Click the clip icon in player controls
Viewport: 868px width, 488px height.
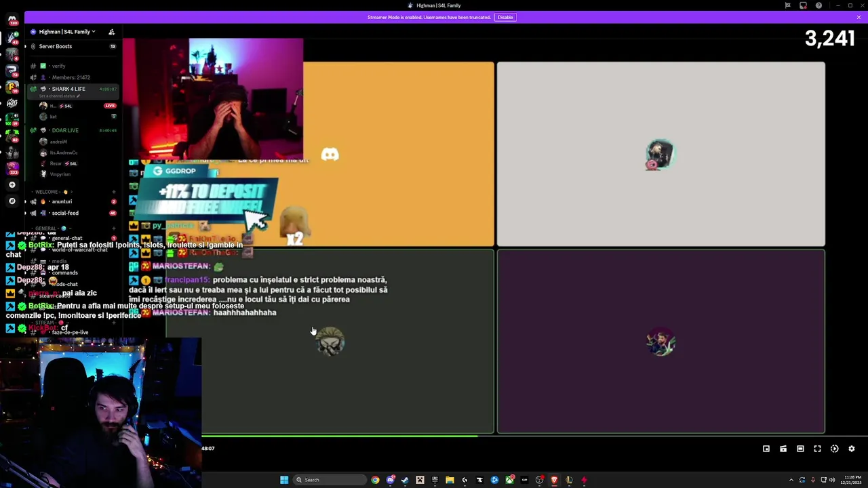pyautogui.click(x=783, y=449)
